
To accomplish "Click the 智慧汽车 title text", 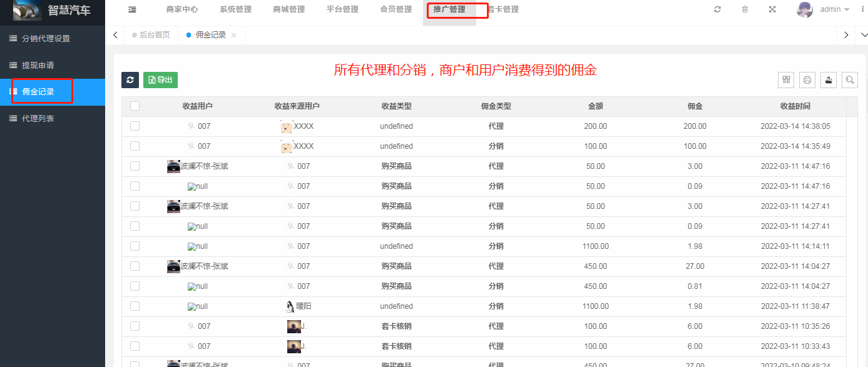I will pos(69,11).
